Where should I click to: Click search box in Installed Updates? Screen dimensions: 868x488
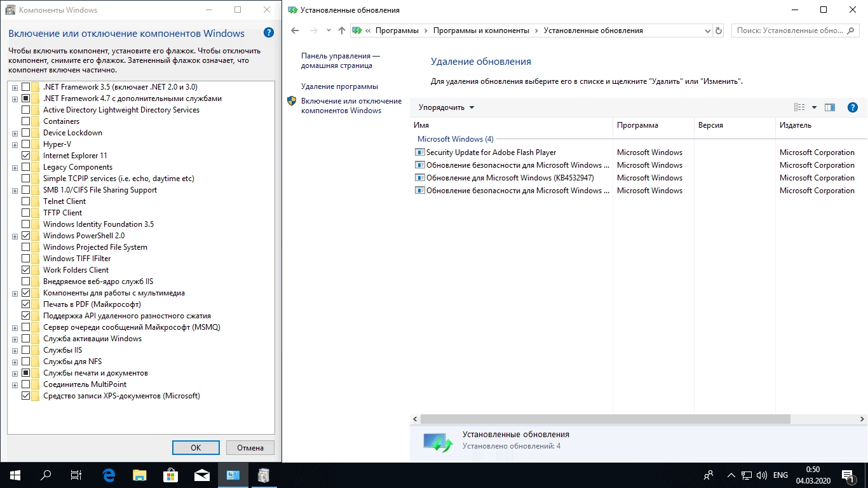point(797,30)
